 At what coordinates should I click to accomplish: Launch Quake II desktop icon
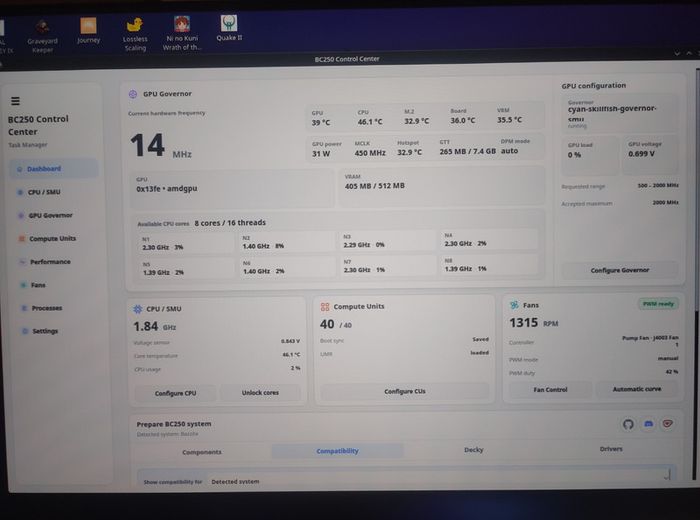[x=229, y=28]
